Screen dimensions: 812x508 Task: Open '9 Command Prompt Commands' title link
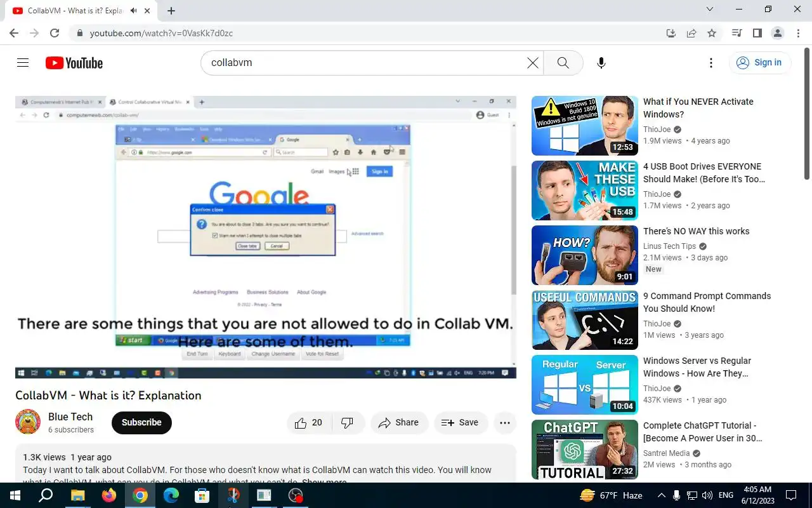tap(707, 302)
